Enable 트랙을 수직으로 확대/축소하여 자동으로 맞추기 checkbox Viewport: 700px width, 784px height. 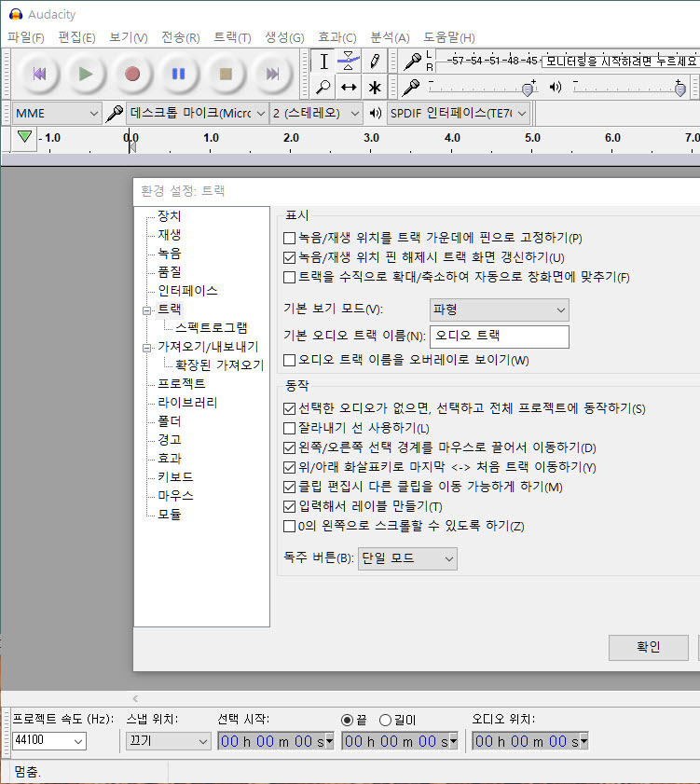289,277
